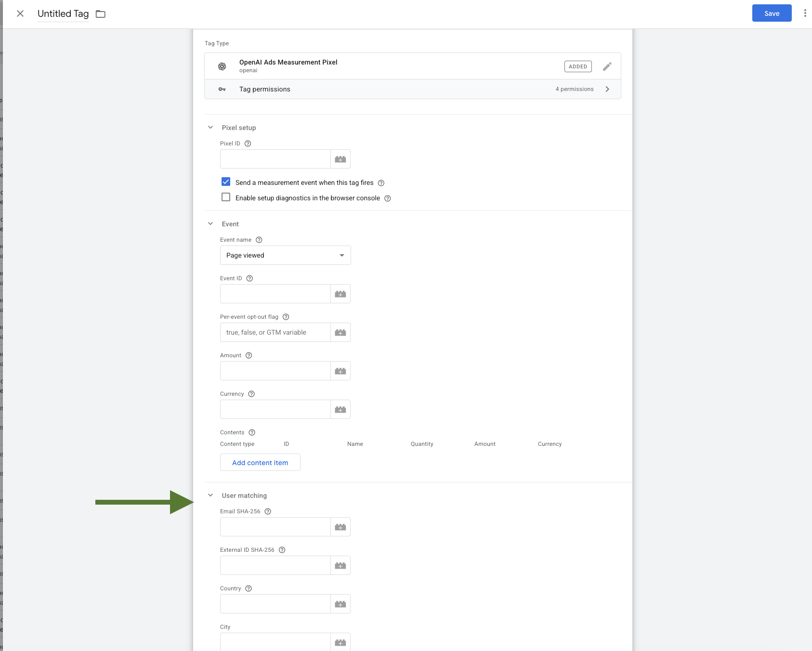Insert variable for External ID SHA-256 field
Screen dimensions: 812x651
click(x=341, y=565)
